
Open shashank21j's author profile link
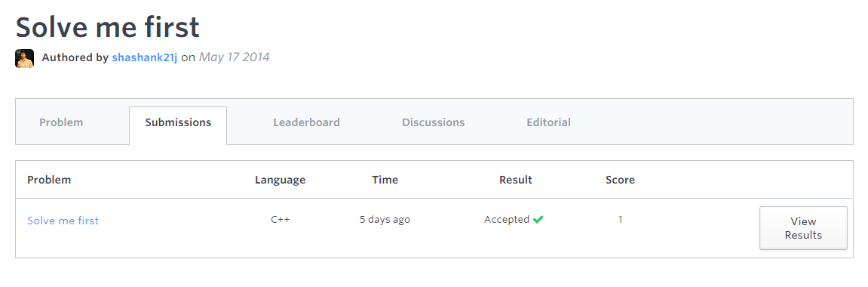pos(145,57)
